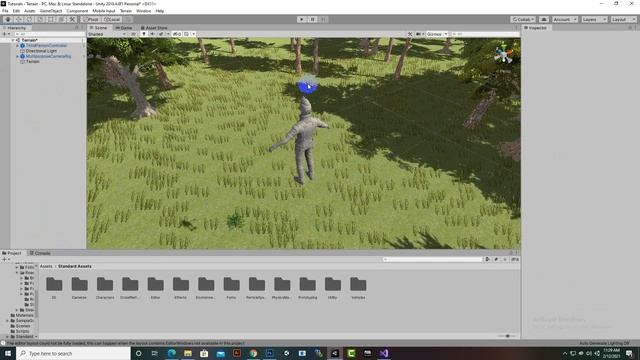
Task: Open the Collab dropdown
Action: [x=523, y=19]
